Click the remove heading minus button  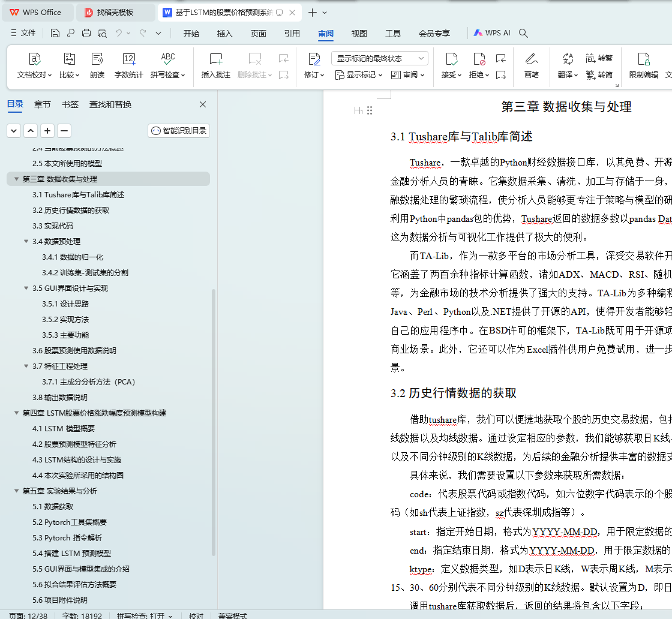(x=64, y=131)
